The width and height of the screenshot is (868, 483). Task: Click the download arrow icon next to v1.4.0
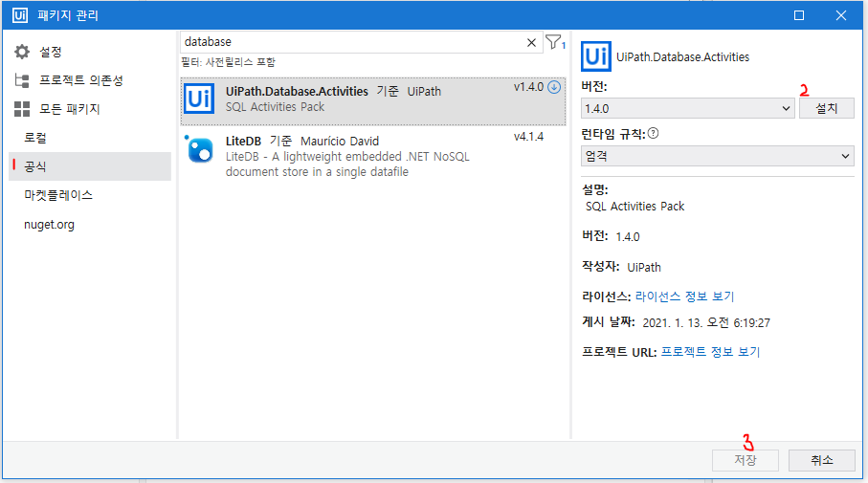pos(554,87)
